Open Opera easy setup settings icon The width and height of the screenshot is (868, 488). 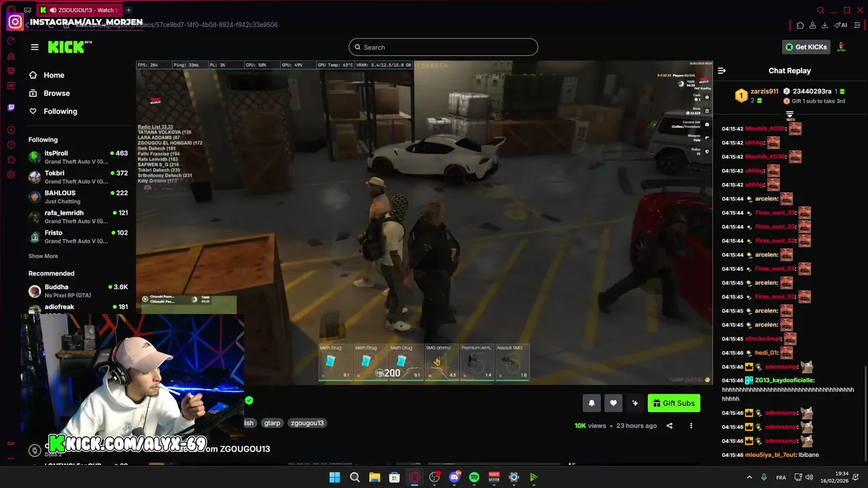coord(858,25)
